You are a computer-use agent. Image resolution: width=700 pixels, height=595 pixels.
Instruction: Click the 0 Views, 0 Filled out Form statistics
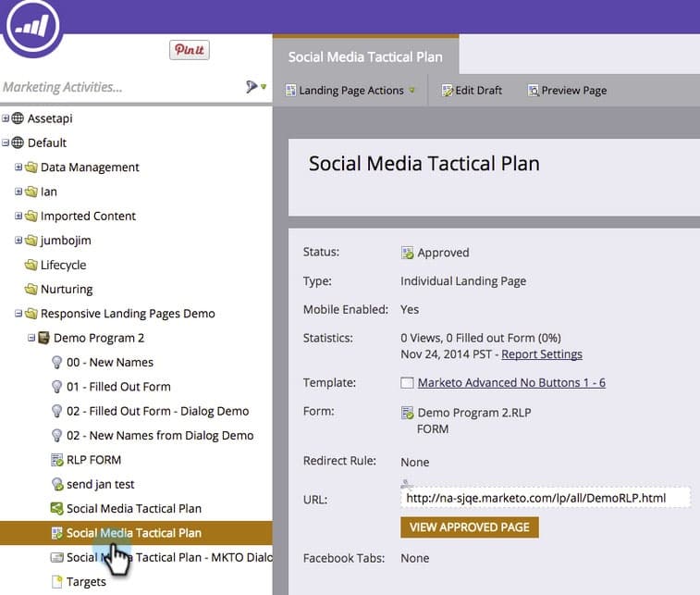click(481, 338)
